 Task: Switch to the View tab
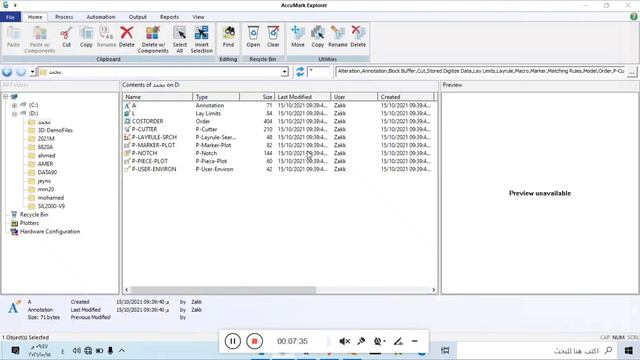(x=198, y=17)
